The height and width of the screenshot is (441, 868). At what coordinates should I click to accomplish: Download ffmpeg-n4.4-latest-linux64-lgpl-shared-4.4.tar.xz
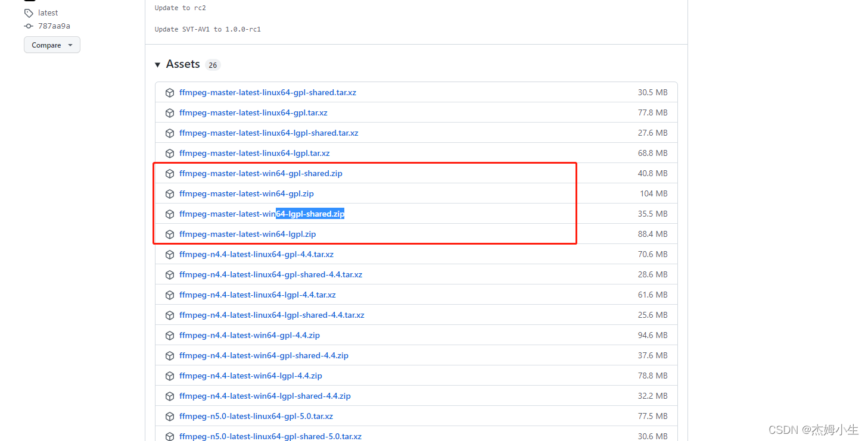point(272,315)
